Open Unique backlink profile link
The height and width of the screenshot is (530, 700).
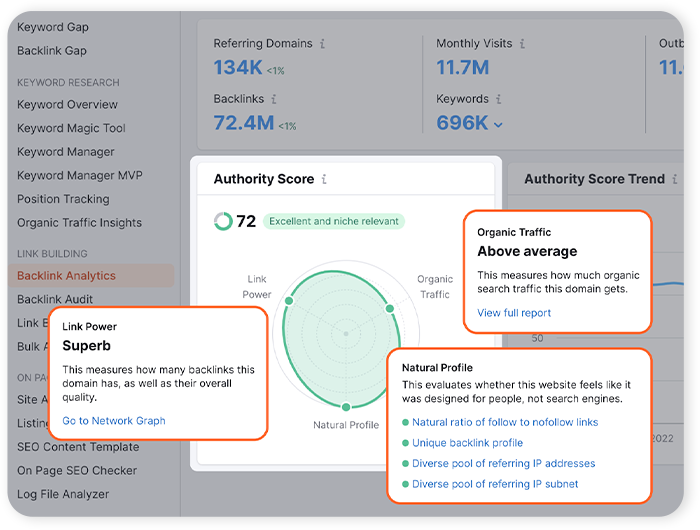[x=467, y=443]
